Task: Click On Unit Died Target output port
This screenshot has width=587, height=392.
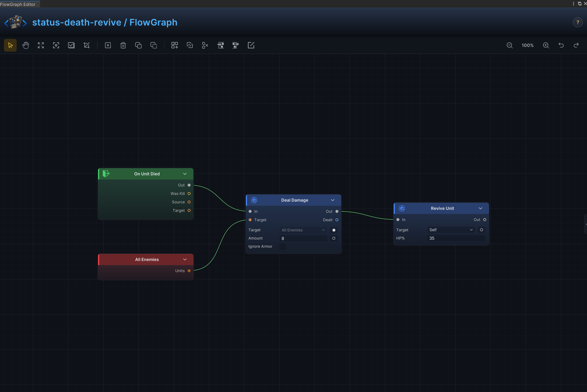Action: pos(189,210)
